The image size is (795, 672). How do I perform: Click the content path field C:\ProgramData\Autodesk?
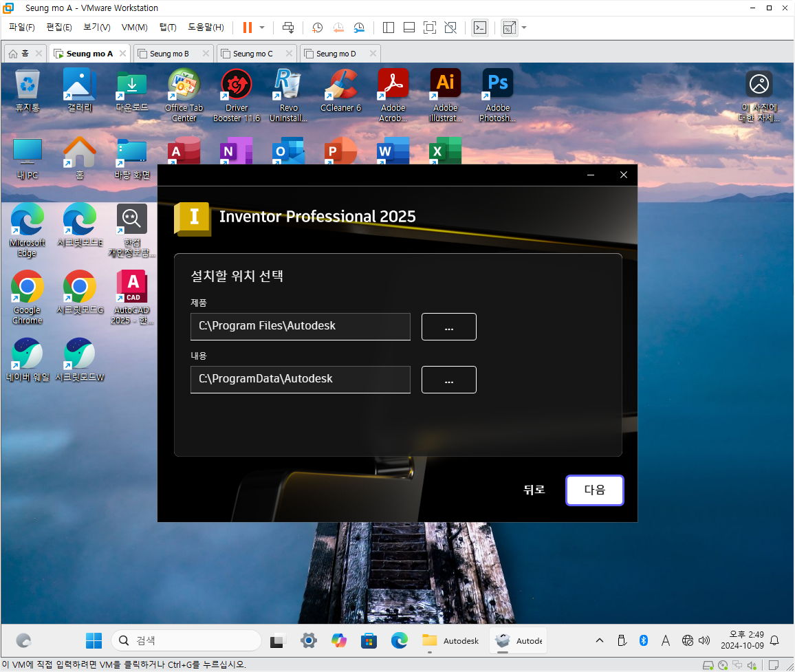[x=300, y=380]
